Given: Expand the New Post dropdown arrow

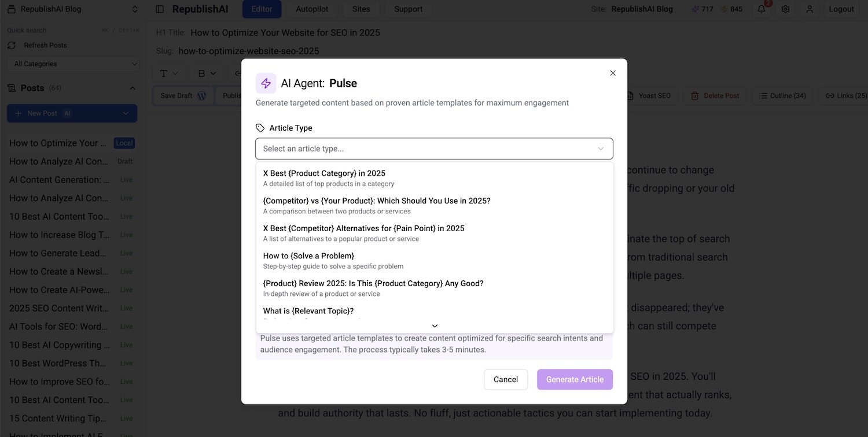Looking at the screenshot, I should tap(126, 113).
